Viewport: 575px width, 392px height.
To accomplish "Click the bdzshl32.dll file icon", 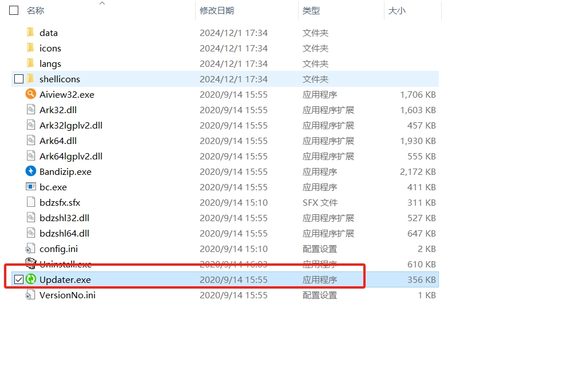I will pyautogui.click(x=31, y=217).
